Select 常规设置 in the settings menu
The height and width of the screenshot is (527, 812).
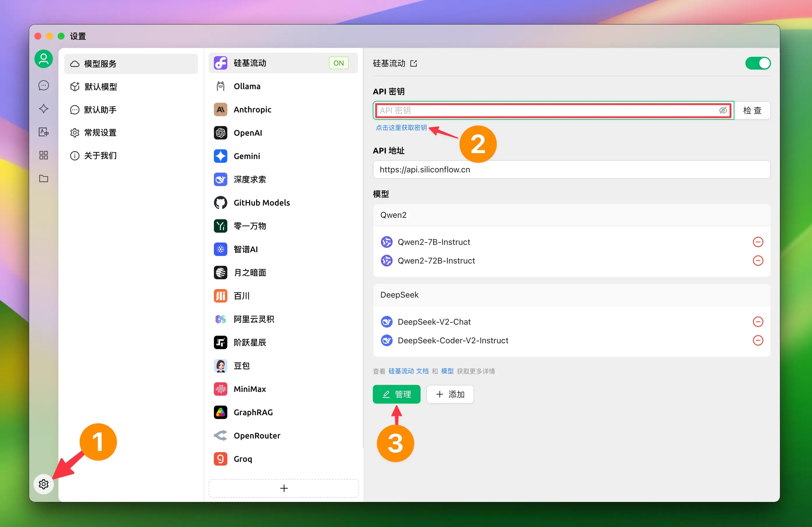click(x=100, y=133)
